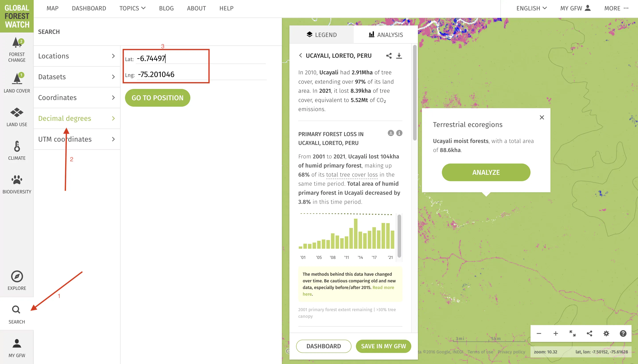Open primary forest loss info icon
The width and height of the screenshot is (638, 364).
point(399,133)
